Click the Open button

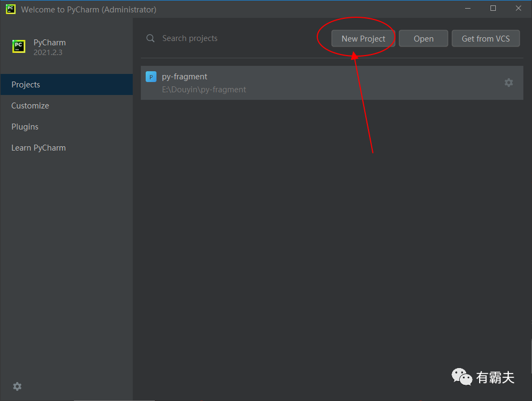coord(424,38)
